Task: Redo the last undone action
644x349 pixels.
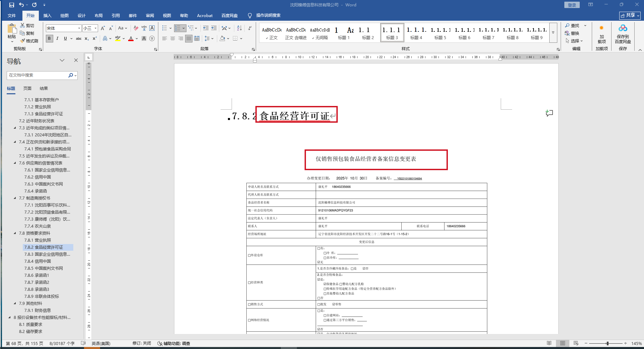Action: coord(34,5)
